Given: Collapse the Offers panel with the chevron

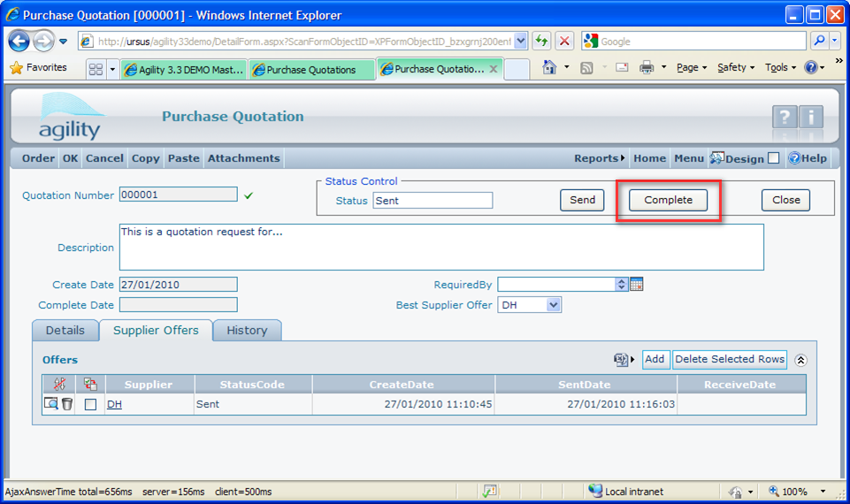Looking at the screenshot, I should click(x=800, y=360).
